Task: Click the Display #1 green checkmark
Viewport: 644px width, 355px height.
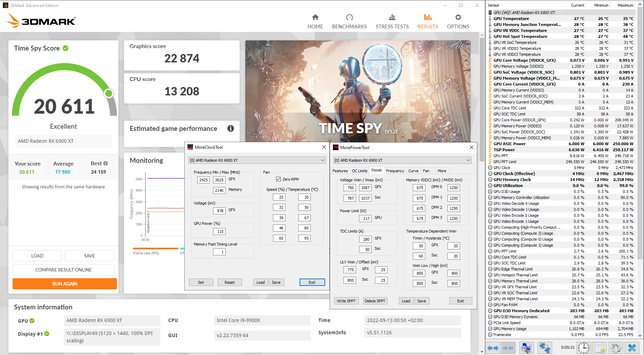Action: (x=47, y=334)
